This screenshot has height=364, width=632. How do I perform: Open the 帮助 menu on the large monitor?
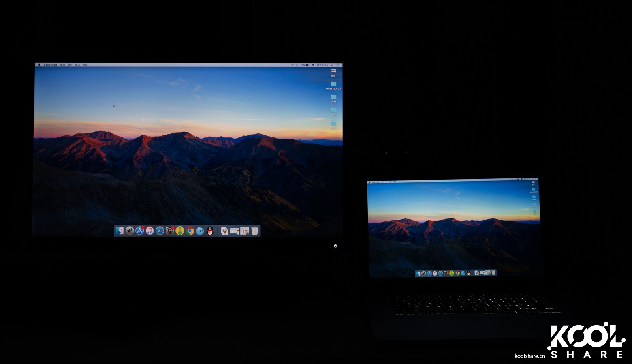pos(85,65)
